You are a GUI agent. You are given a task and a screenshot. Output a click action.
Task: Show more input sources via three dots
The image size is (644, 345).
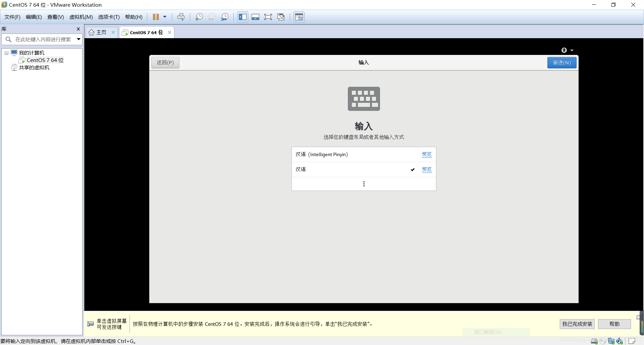pos(364,184)
